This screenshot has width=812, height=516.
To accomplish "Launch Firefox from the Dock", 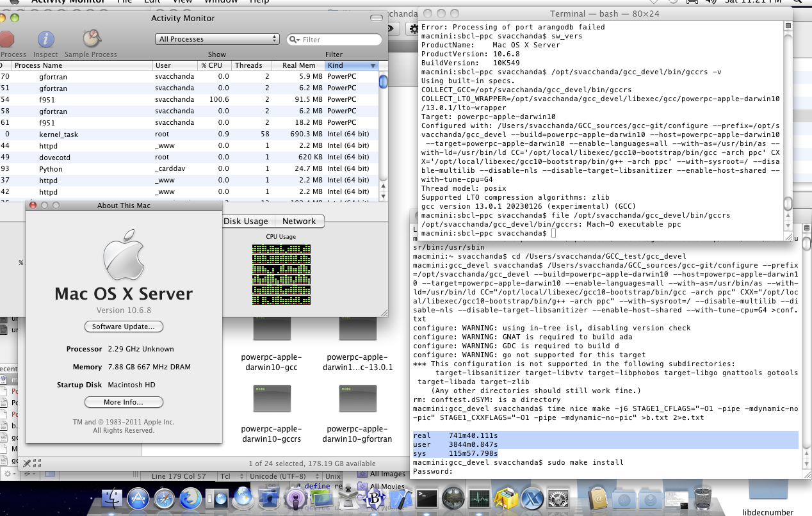I will (190, 499).
